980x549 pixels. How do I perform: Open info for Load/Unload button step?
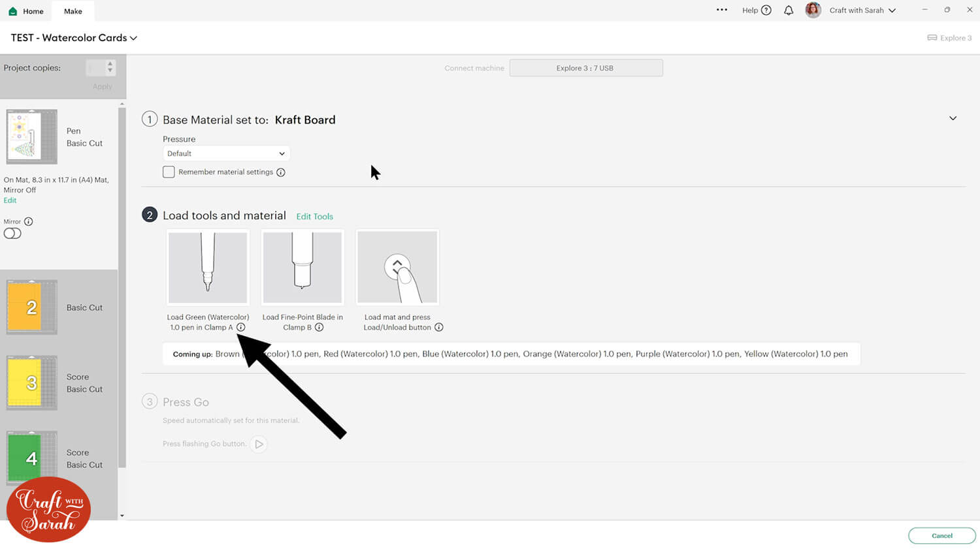[439, 327]
